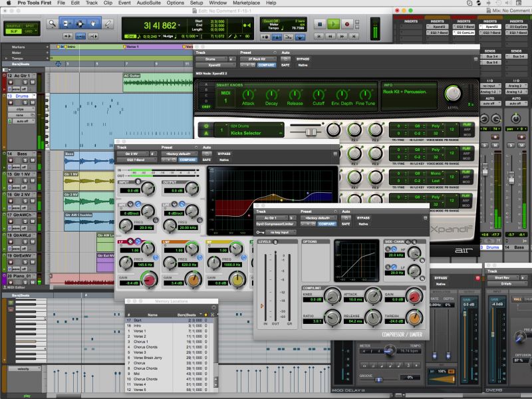Open the Gtr 2 NV track selector in EQ3
The image size is (532, 399).
pyautogui.click(x=132, y=154)
